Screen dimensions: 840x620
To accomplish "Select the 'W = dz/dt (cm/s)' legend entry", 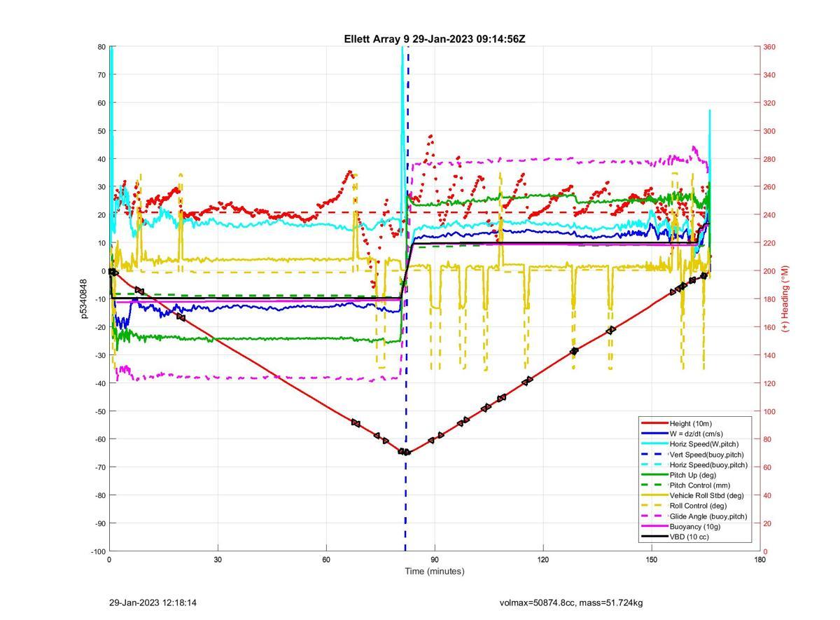I will pos(696,434).
